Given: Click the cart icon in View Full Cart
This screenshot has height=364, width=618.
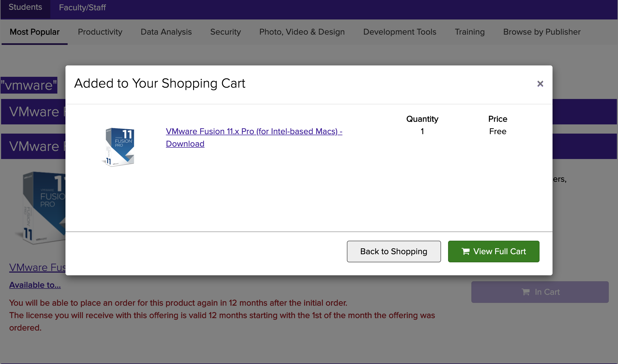Looking at the screenshot, I should 466,252.
